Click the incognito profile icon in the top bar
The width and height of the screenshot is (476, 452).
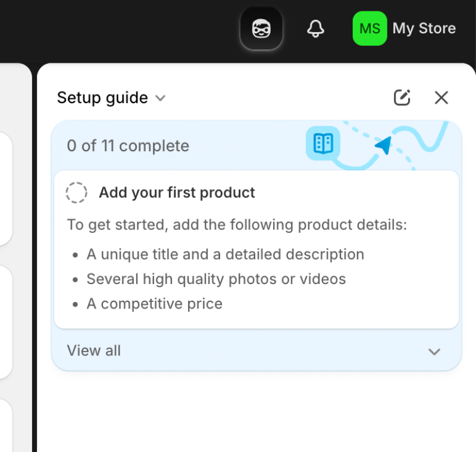click(261, 27)
